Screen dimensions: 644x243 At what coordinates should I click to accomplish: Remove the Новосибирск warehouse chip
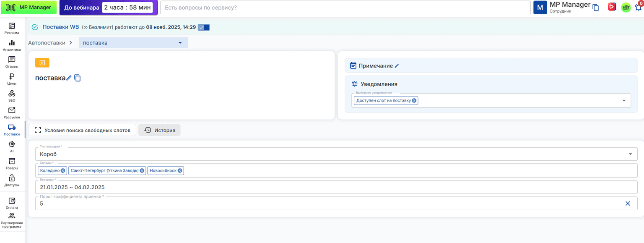180,170
